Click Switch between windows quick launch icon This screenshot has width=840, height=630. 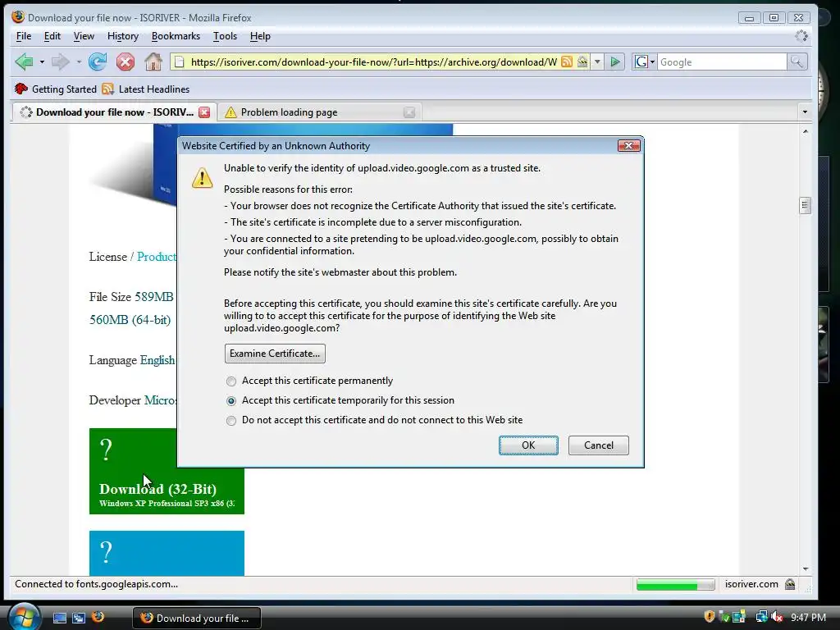79,618
